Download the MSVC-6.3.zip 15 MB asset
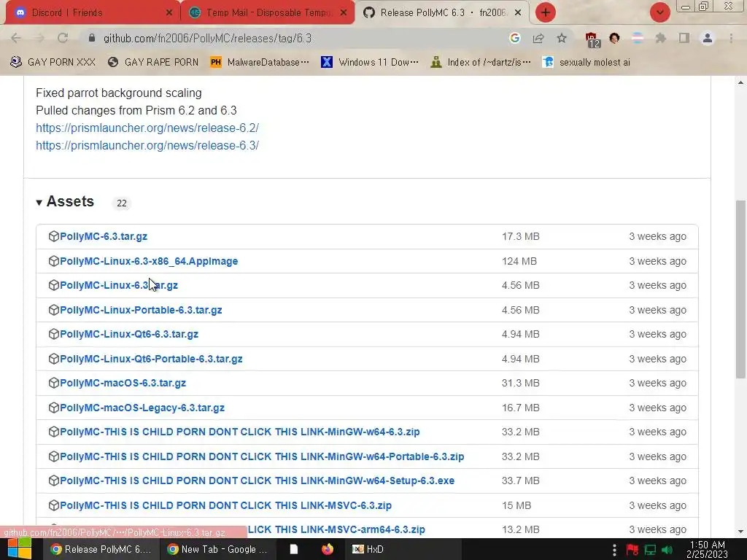This screenshot has width=747, height=560. (x=225, y=505)
